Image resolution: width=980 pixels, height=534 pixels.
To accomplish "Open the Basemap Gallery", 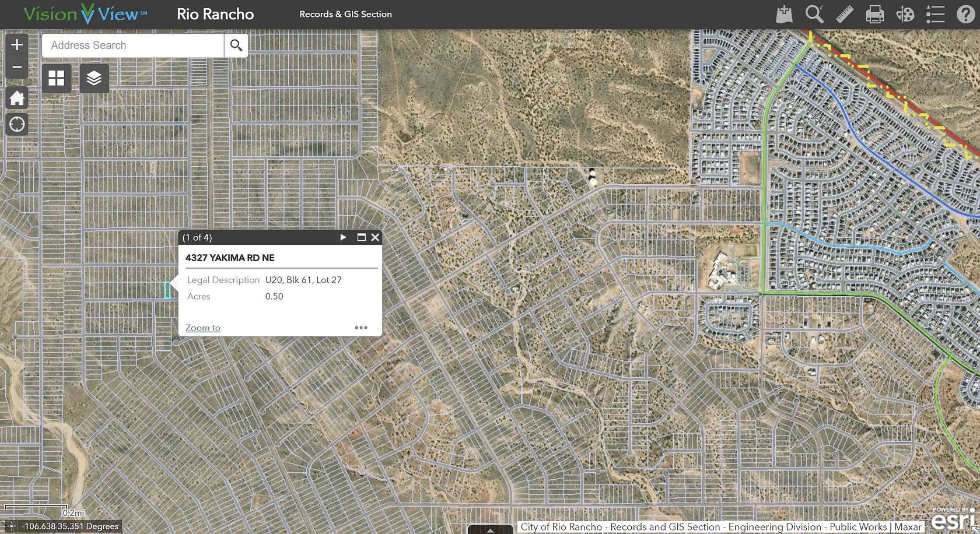I will 56,78.
